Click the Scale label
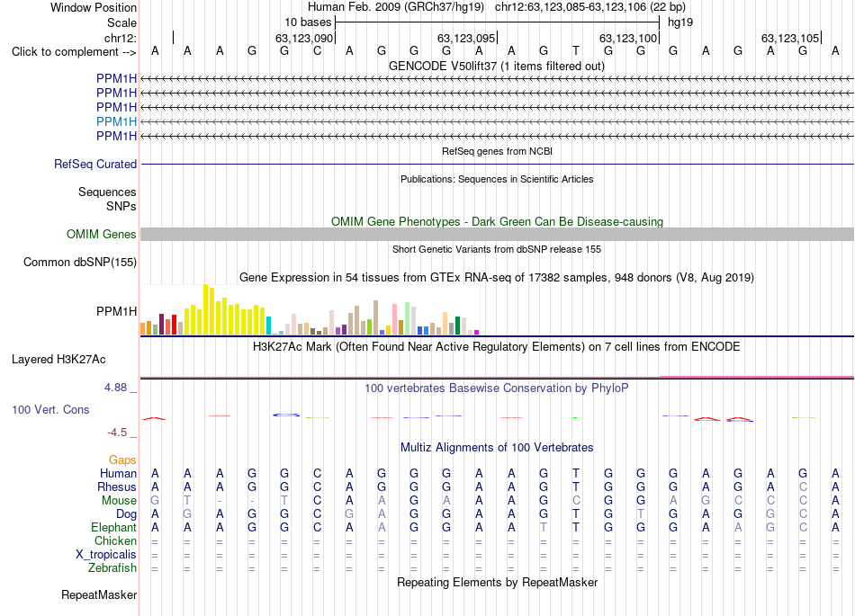The image size is (855, 616). 121,22
